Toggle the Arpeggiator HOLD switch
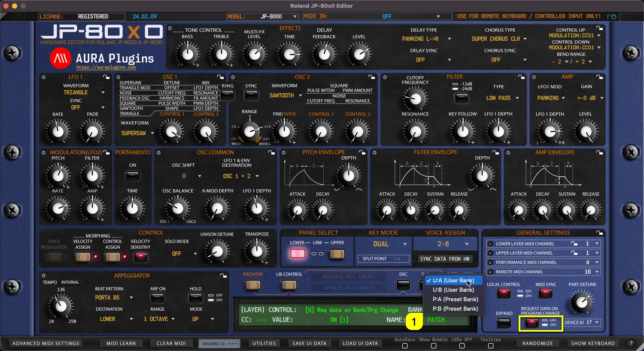644x351 pixels. coord(196,297)
